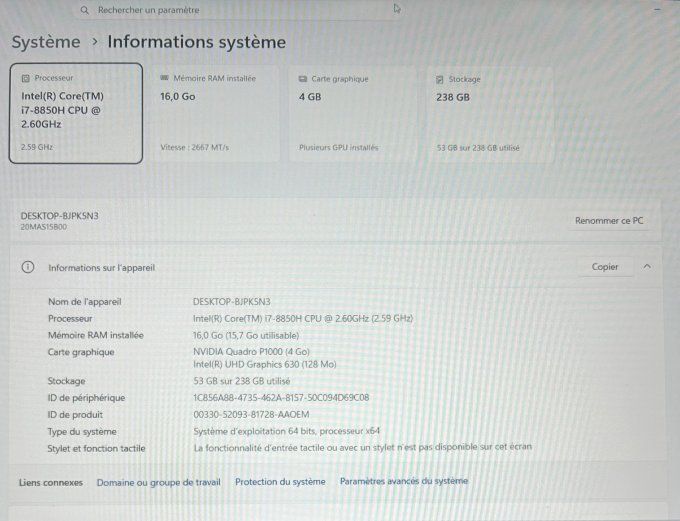Click the Informations sur l'appareil header
680x521 pixels.
pos(336,267)
